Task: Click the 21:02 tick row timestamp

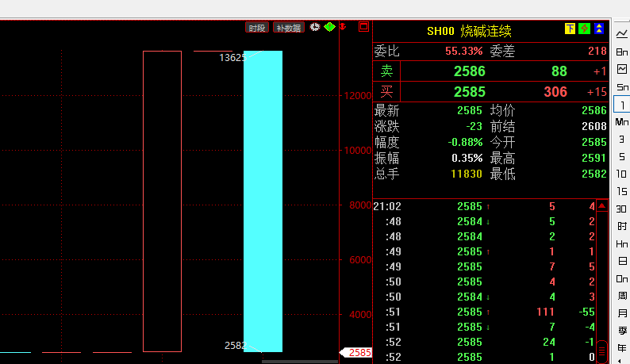Action: 387,206
